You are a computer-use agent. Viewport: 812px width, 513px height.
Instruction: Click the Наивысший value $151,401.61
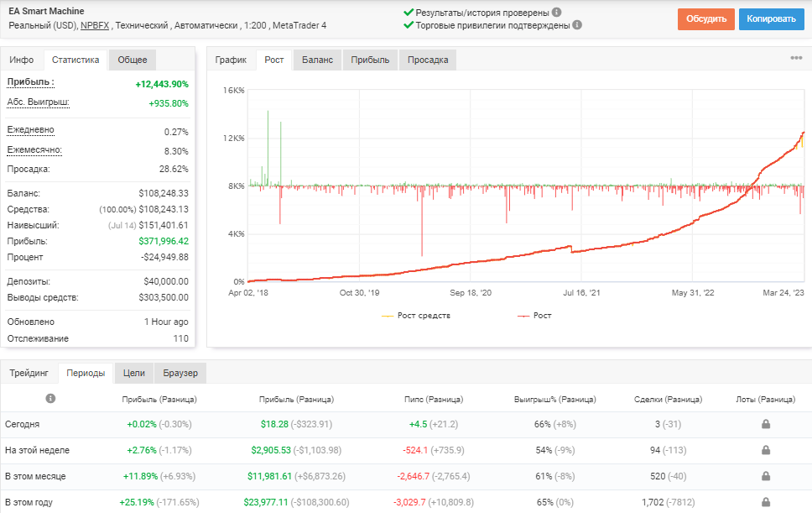point(164,225)
